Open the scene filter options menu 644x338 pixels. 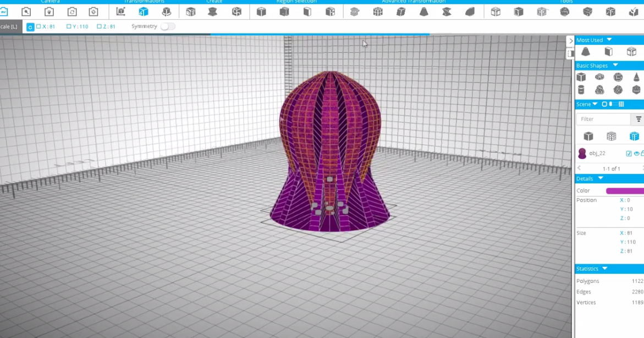(639, 119)
